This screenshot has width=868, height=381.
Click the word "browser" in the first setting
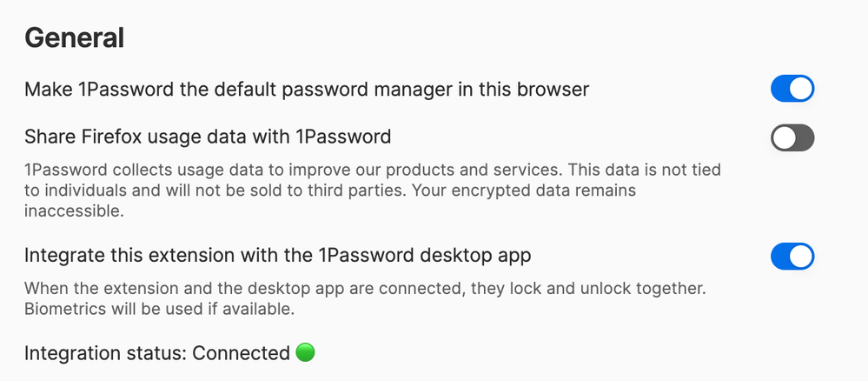pyautogui.click(x=554, y=90)
